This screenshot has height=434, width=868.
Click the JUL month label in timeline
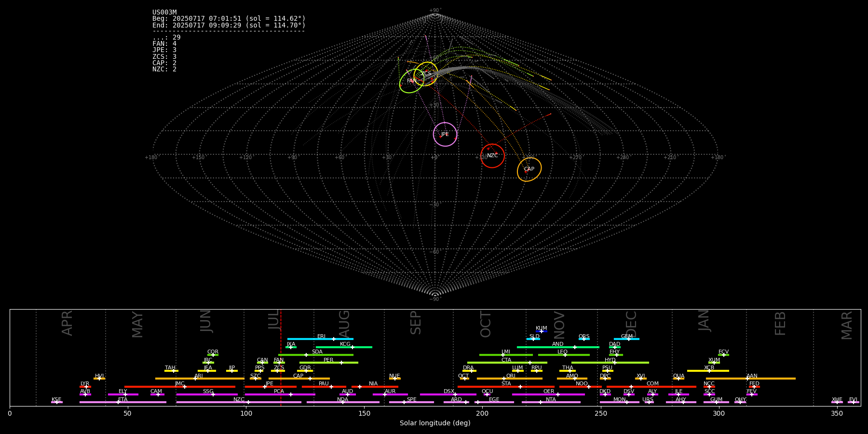coord(274,319)
